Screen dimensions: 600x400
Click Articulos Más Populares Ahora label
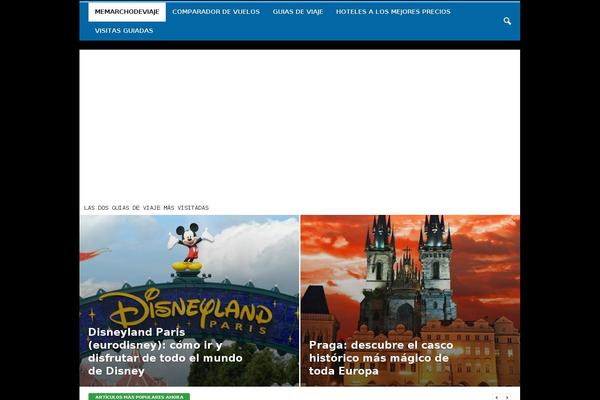click(139, 397)
